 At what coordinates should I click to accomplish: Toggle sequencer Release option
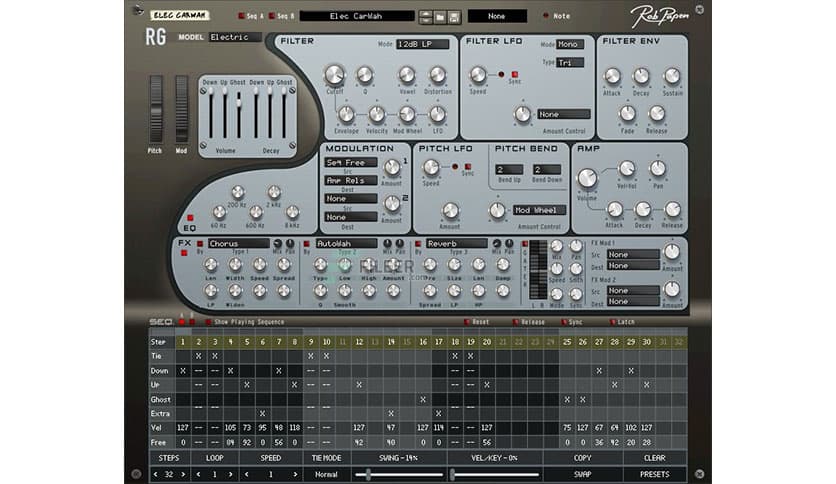click(515, 322)
